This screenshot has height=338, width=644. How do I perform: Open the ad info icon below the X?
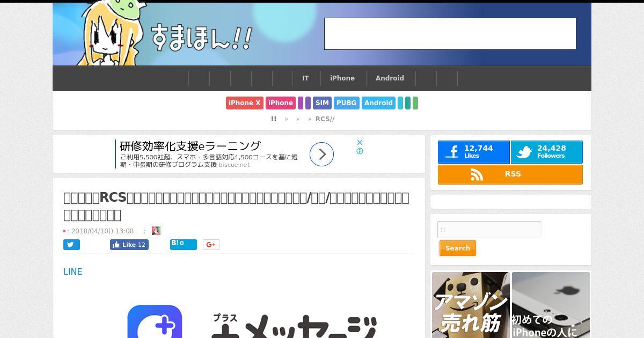click(x=360, y=151)
